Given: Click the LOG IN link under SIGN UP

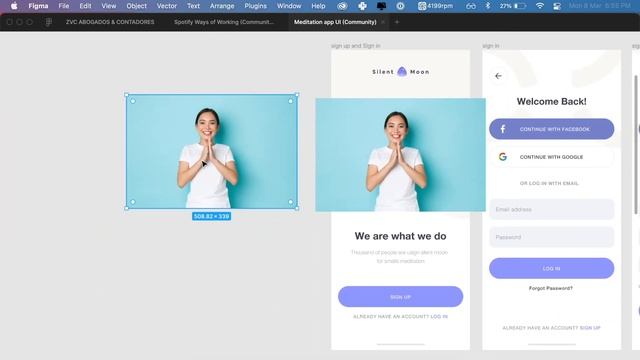Looking at the screenshot, I should tap(439, 317).
